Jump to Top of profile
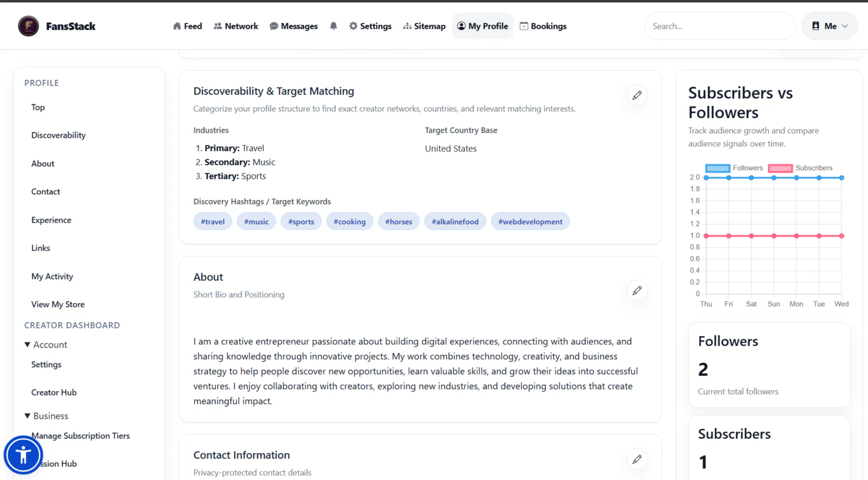 click(38, 107)
